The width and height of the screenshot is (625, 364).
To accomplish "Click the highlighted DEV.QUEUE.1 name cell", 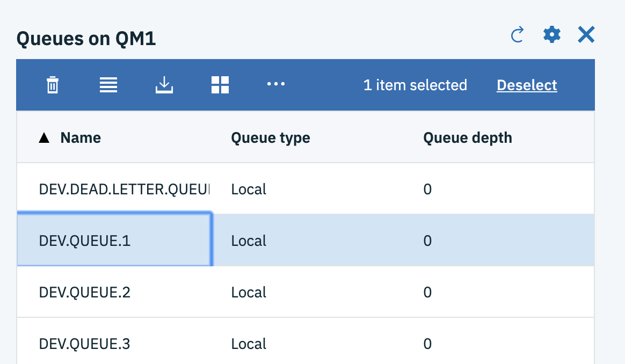I will coord(85,241).
